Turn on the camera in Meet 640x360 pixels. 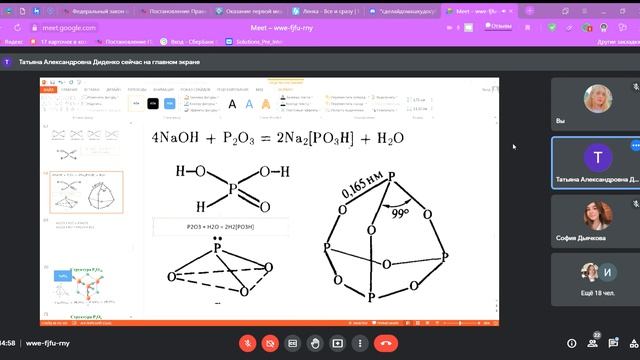270,343
